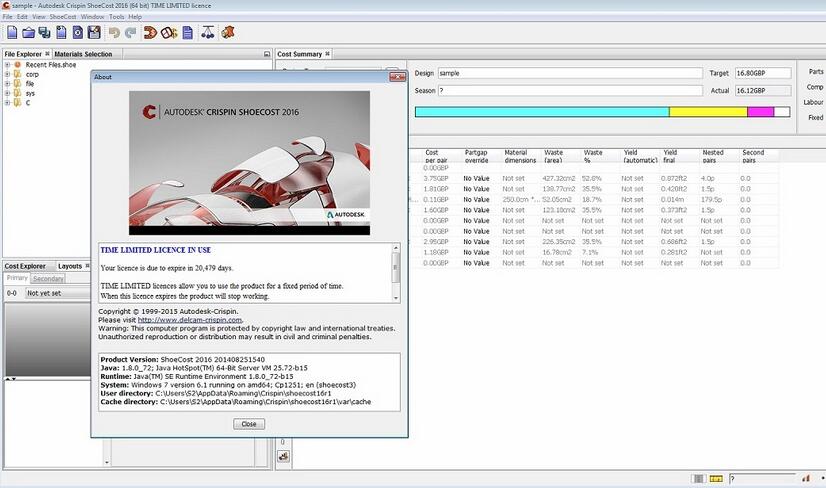The width and height of the screenshot is (826, 488).
Task: Select the Secondary layout tab
Action: (48, 278)
